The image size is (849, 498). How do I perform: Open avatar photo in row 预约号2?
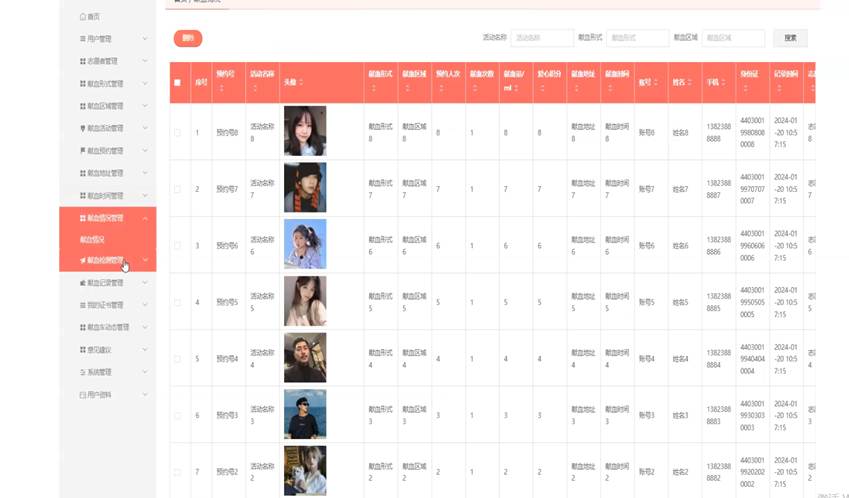(x=305, y=470)
